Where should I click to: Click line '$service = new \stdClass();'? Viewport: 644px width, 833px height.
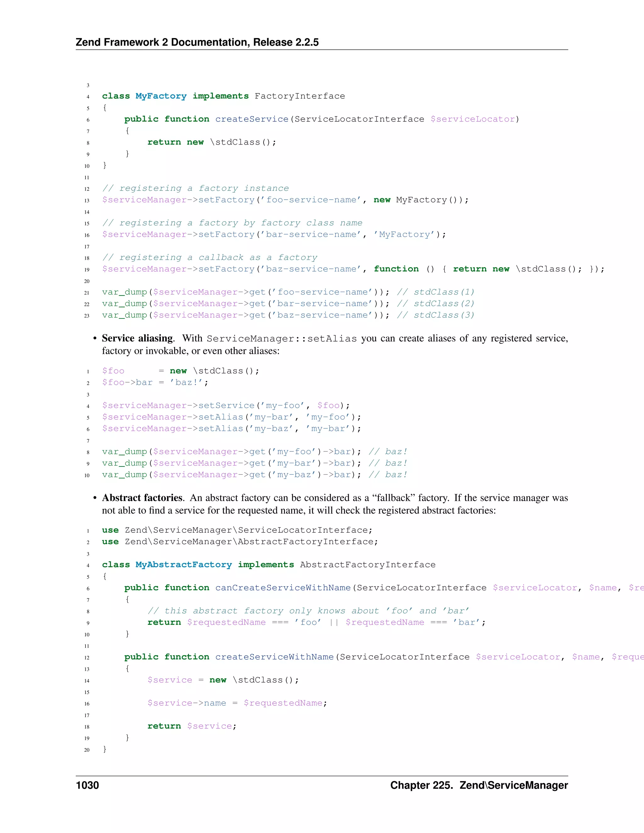[x=223, y=680]
